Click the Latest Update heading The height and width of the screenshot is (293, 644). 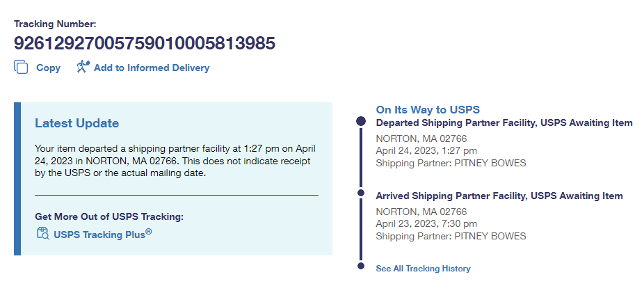[x=77, y=123]
